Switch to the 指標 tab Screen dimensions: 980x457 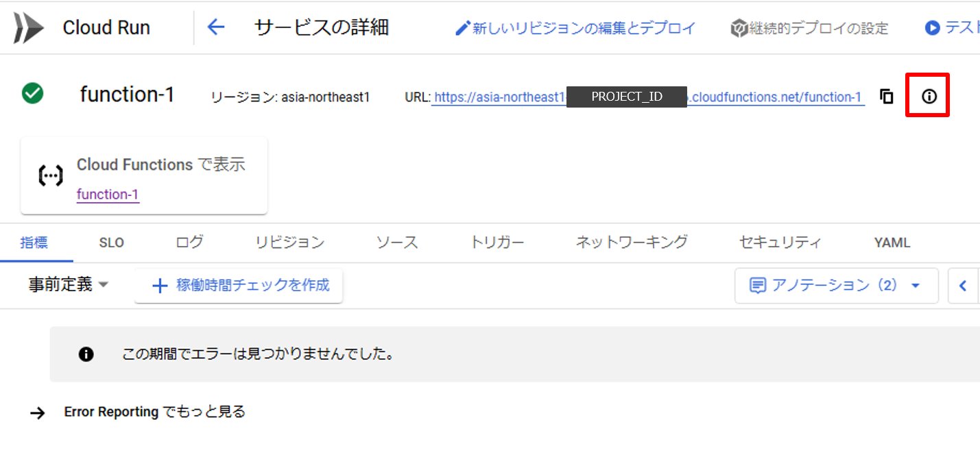pos(34,243)
